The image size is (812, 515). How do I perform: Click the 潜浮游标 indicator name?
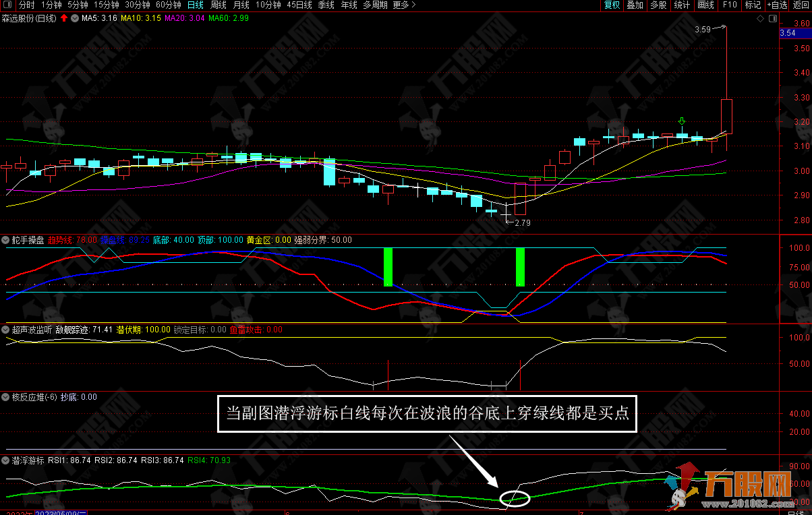(x=28, y=460)
